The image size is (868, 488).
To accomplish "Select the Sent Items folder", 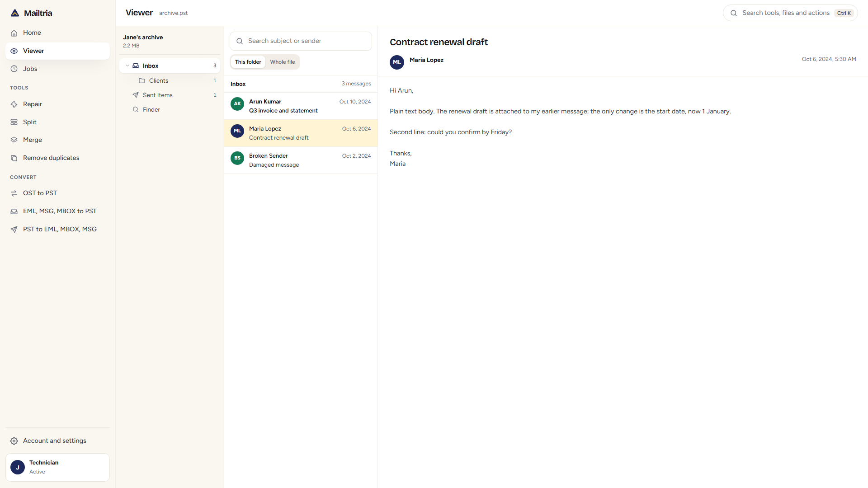I will (x=170, y=95).
